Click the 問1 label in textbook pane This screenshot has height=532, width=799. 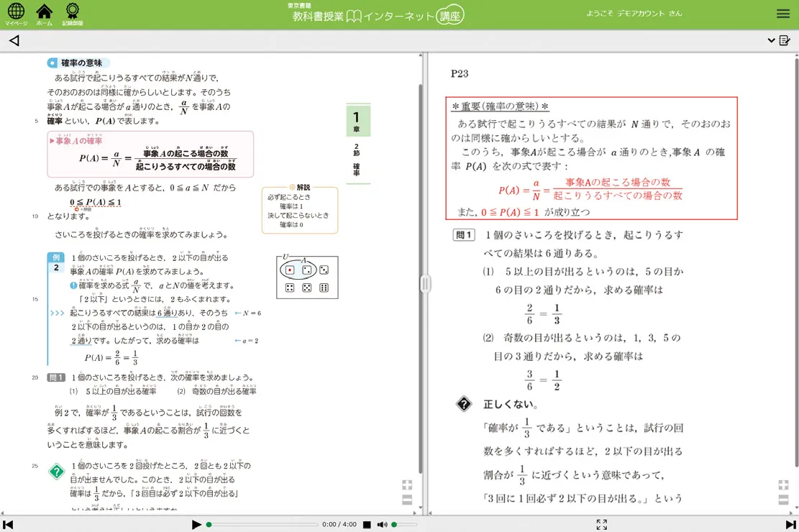point(56,377)
